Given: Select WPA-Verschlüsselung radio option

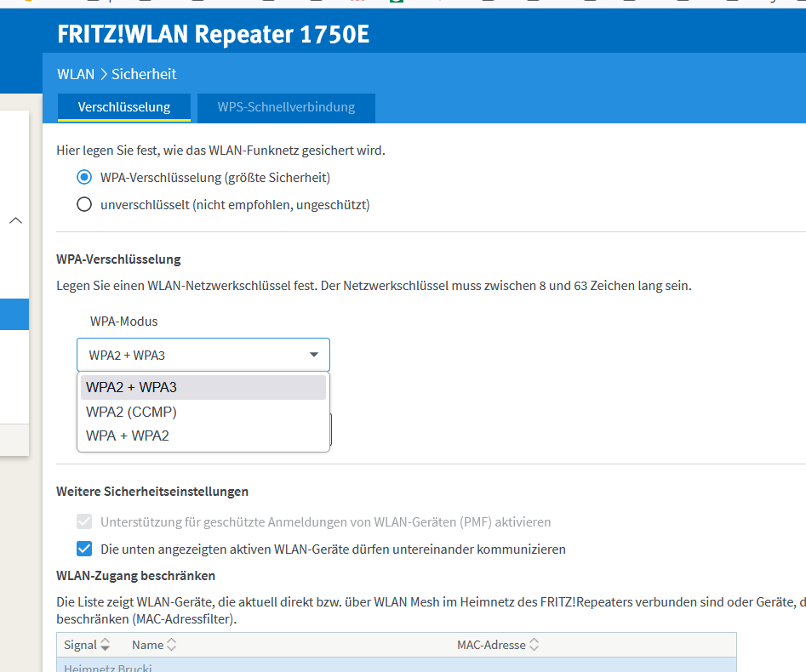Looking at the screenshot, I should [84, 177].
